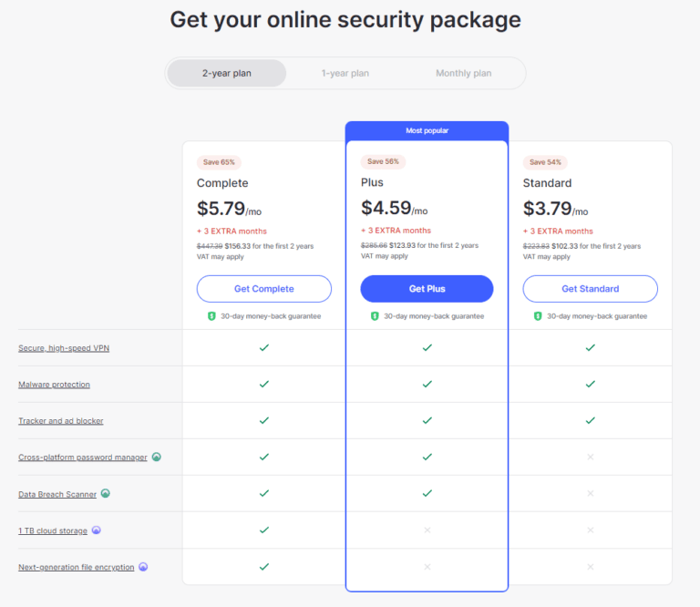Open the Tracker and ad blocker link
700x607 pixels.
pyautogui.click(x=60, y=421)
